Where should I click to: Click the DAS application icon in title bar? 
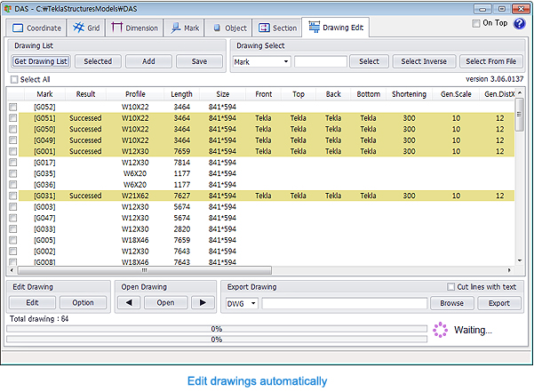pyautogui.click(x=7, y=7)
